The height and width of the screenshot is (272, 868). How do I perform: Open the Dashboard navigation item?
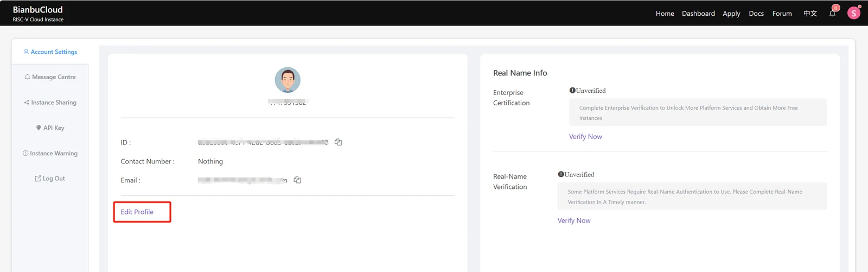coord(698,14)
